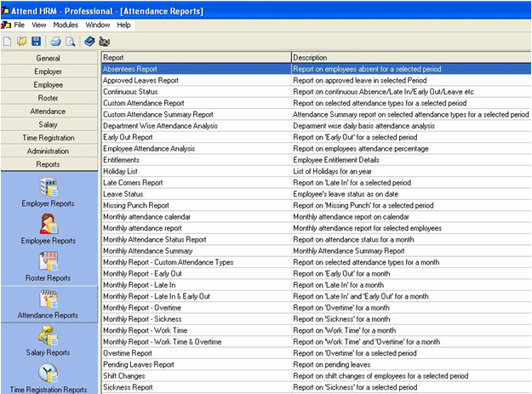Select the Attendance sidebar section
Image resolution: width=532 pixels, height=394 pixels.
(49, 111)
